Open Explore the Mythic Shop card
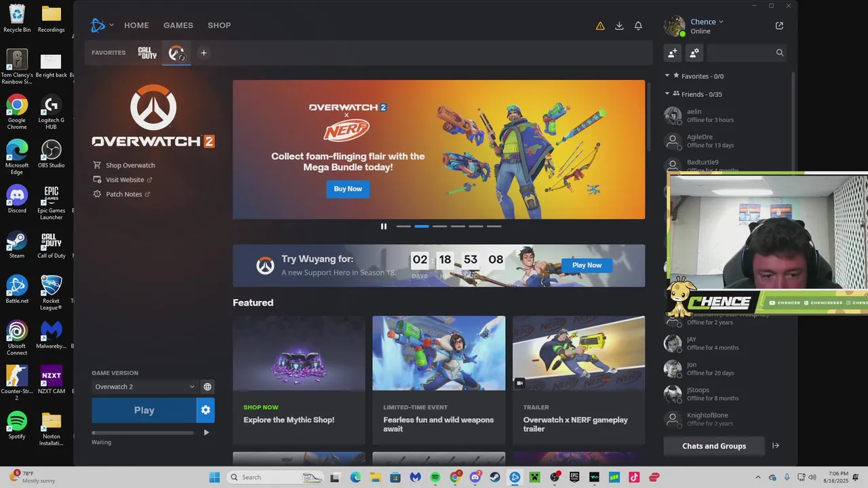The width and height of the screenshot is (868, 488). pos(299,380)
